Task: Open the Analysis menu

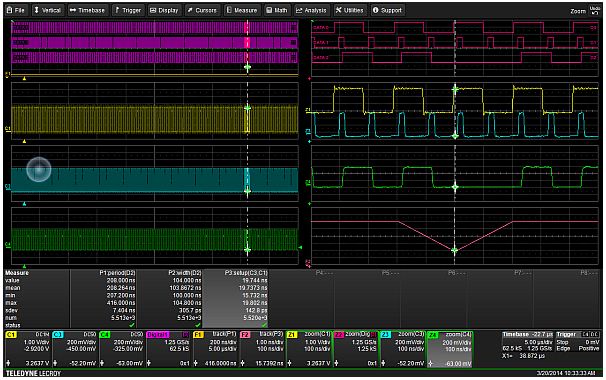Action: pyautogui.click(x=311, y=10)
